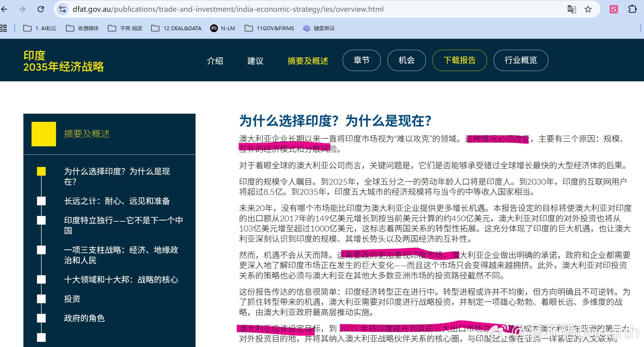Image resolution: width=644 pixels, height=347 pixels.
Task: Open 政府的角色 from the sidebar
Action: (84, 318)
